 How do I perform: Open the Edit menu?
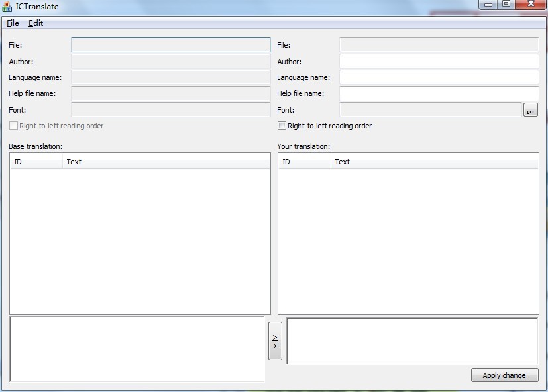(36, 23)
